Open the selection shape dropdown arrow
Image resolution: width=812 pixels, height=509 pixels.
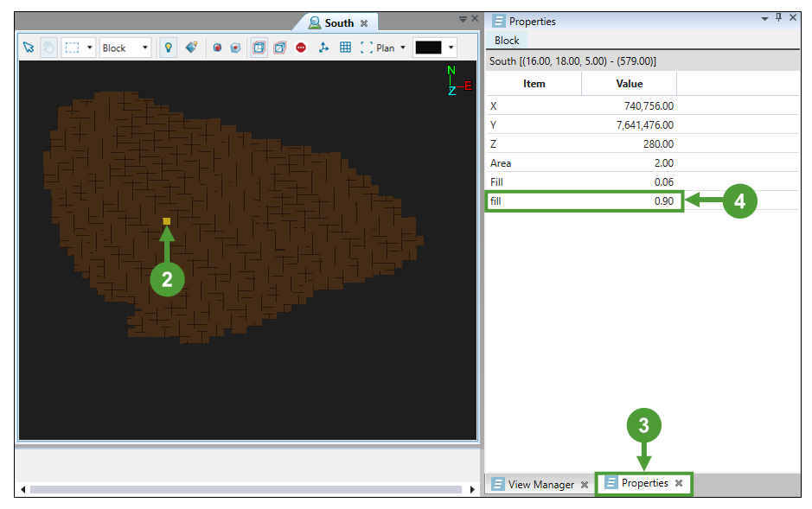pyautogui.click(x=90, y=48)
